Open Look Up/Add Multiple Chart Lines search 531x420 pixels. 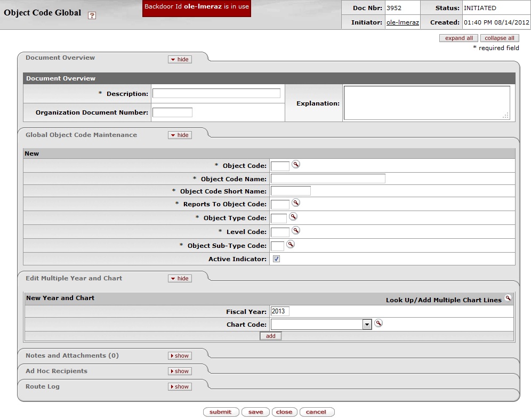coord(508,298)
